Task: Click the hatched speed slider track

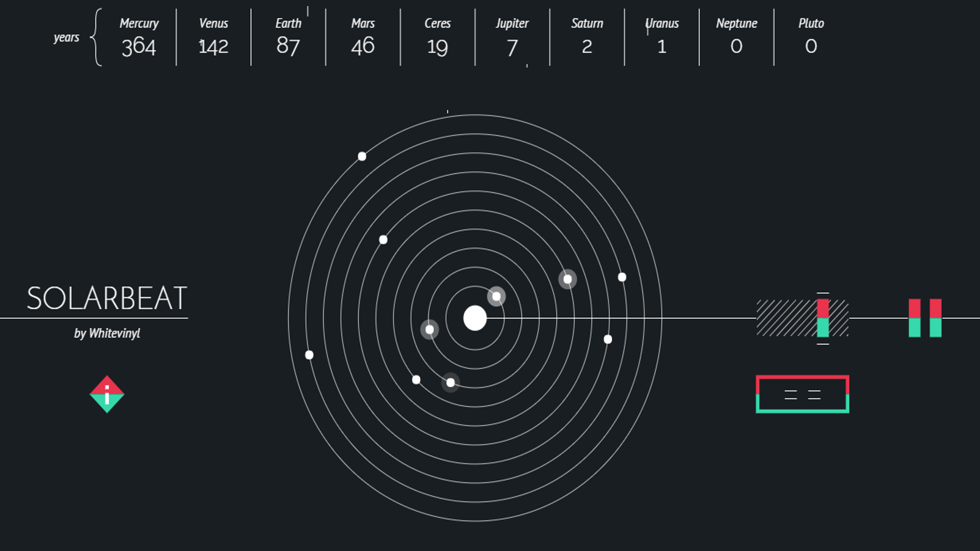Action: point(802,318)
